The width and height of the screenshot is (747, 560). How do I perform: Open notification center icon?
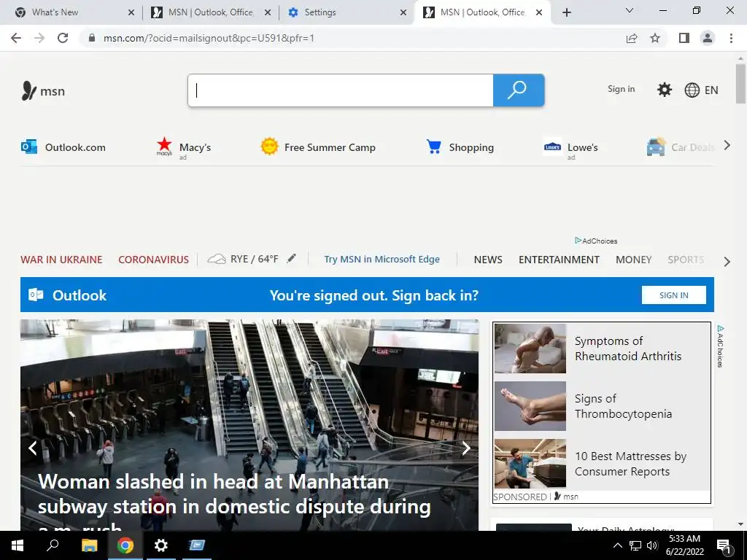coord(724,546)
